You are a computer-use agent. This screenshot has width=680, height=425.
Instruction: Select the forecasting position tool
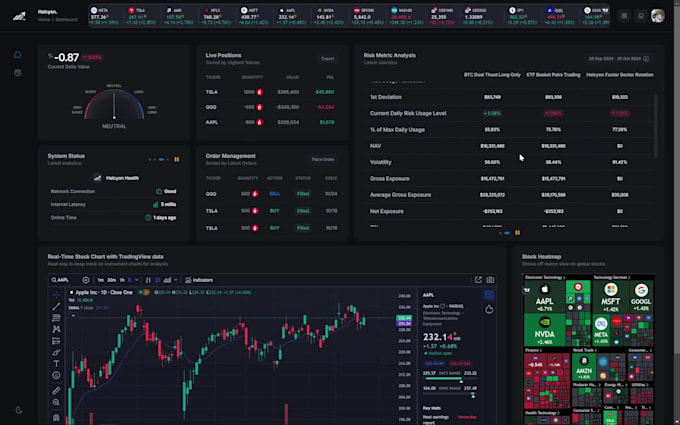point(56,341)
